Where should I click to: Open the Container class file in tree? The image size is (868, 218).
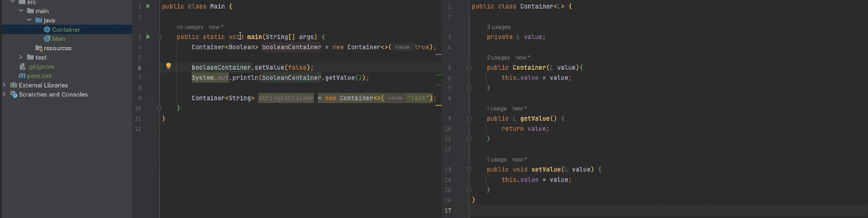coord(66,30)
